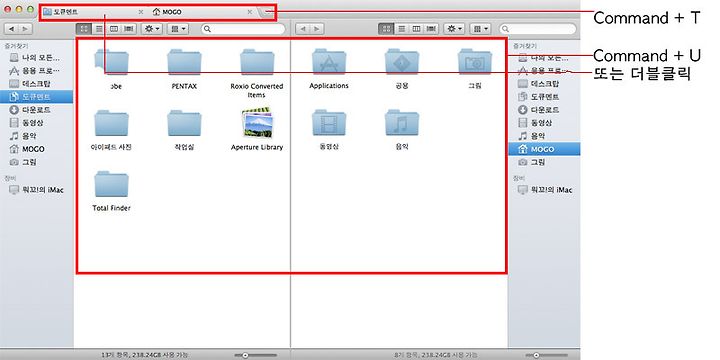Adjust the left pane icon size slider
This screenshot has width=720, height=360.
tap(246, 355)
